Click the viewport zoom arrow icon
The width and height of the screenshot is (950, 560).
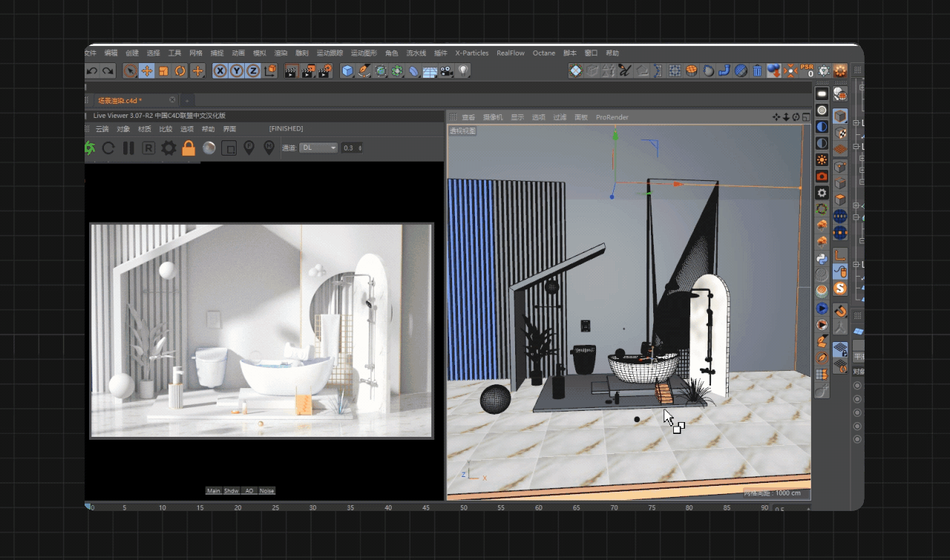786,117
